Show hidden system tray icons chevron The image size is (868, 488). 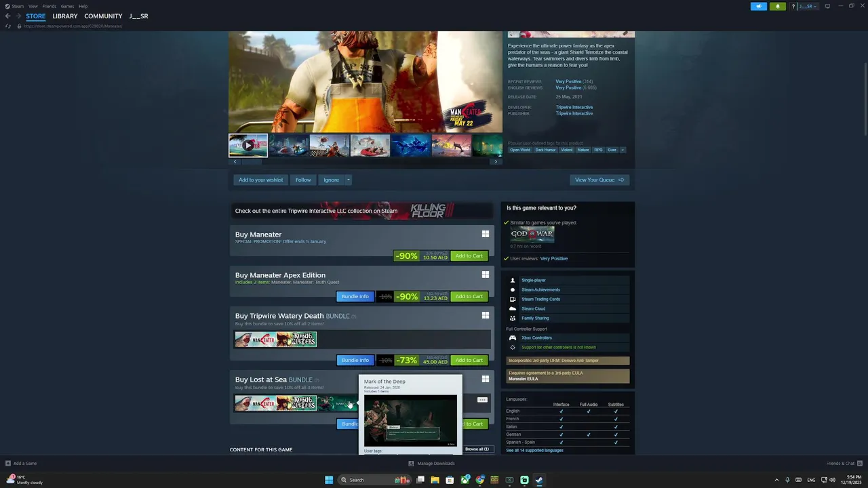pyautogui.click(x=776, y=480)
